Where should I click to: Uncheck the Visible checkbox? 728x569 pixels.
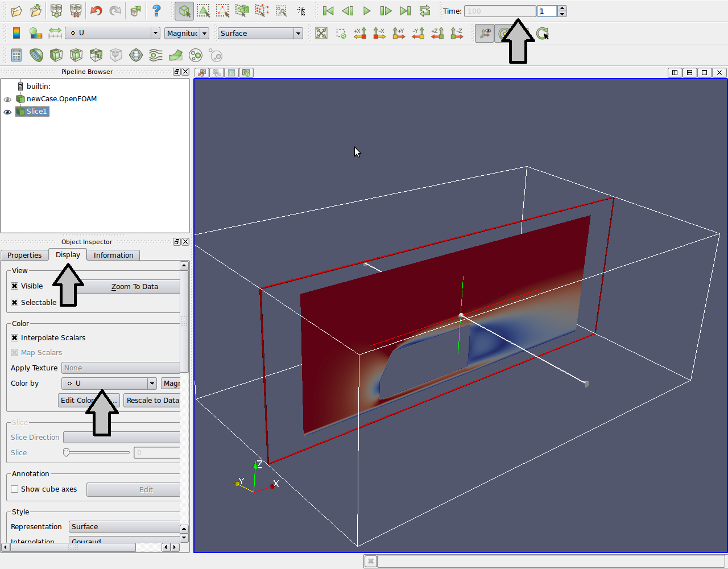pyautogui.click(x=15, y=286)
